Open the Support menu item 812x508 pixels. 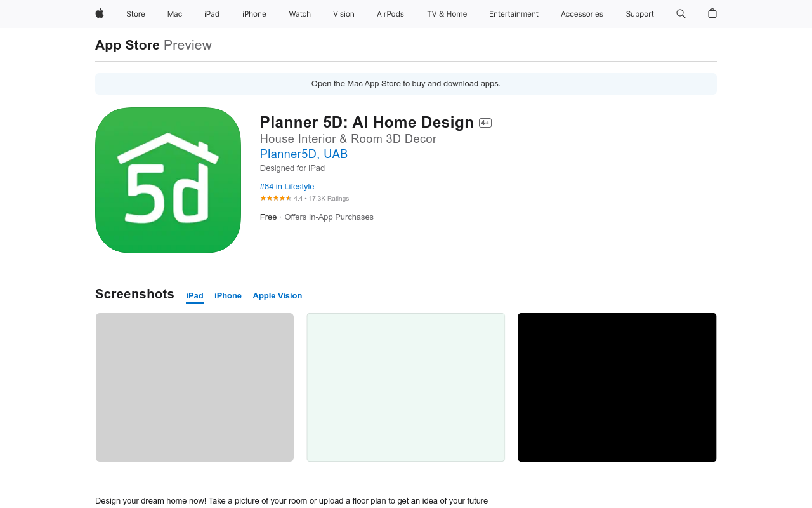[639, 14]
